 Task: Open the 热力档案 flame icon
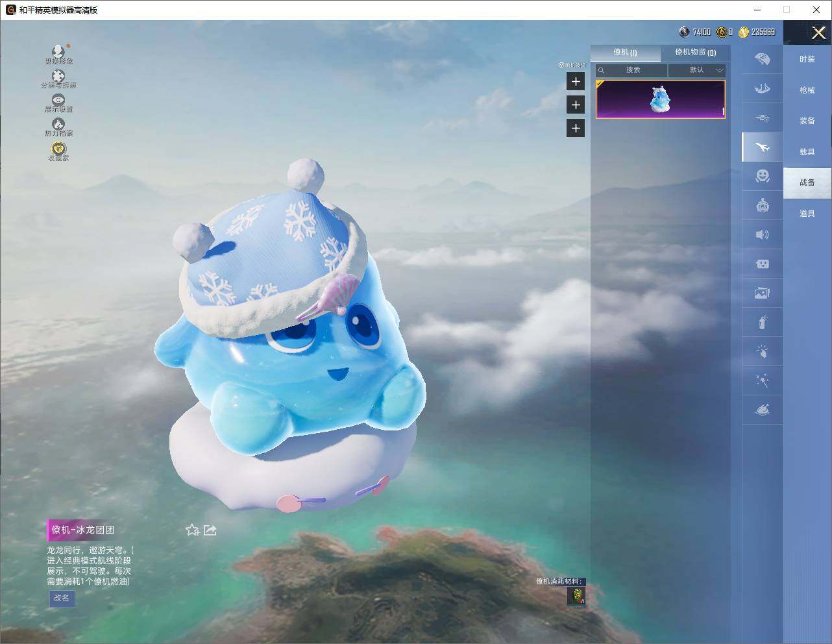click(58, 123)
